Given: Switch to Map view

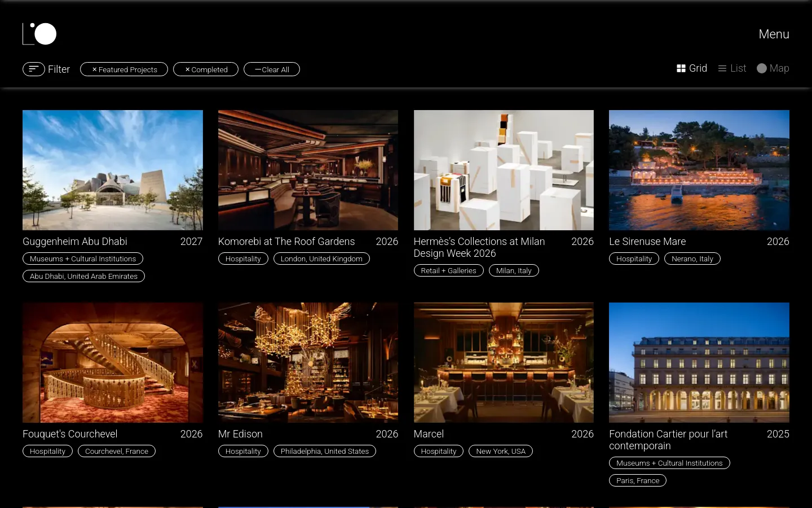Looking at the screenshot, I should [773, 68].
